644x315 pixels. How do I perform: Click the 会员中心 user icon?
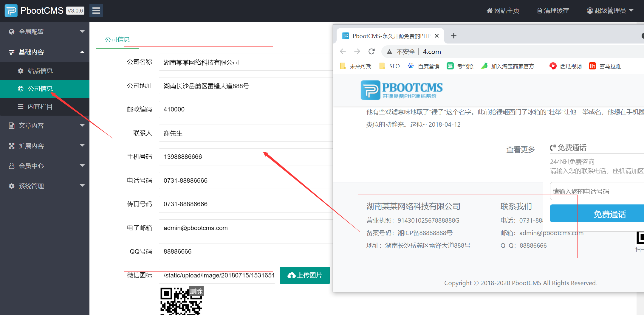click(x=12, y=166)
